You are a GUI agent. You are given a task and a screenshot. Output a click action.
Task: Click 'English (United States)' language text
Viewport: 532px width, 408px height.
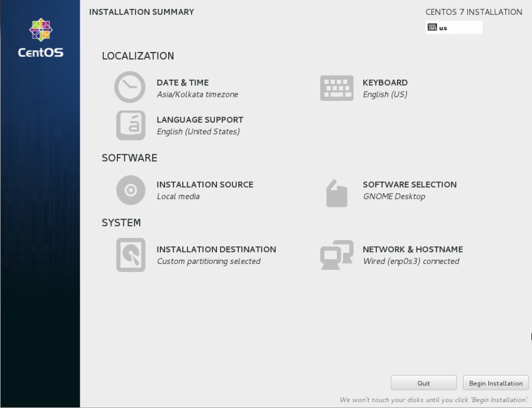(x=198, y=132)
